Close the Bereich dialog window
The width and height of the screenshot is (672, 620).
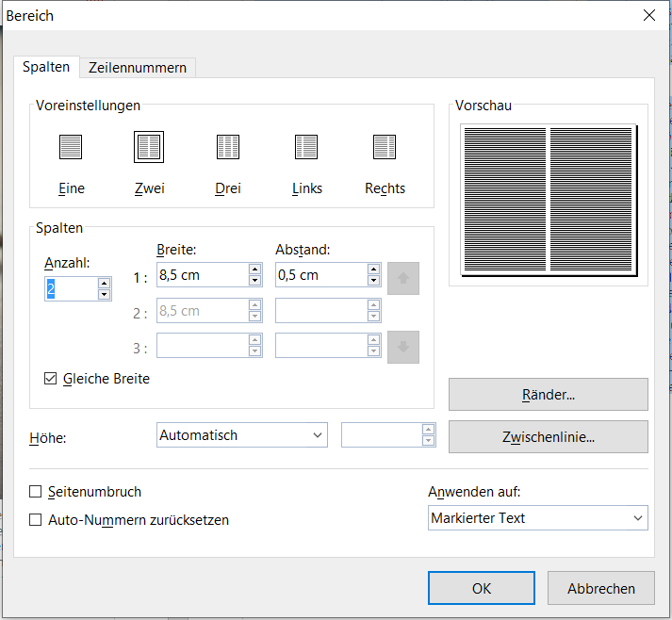click(649, 15)
